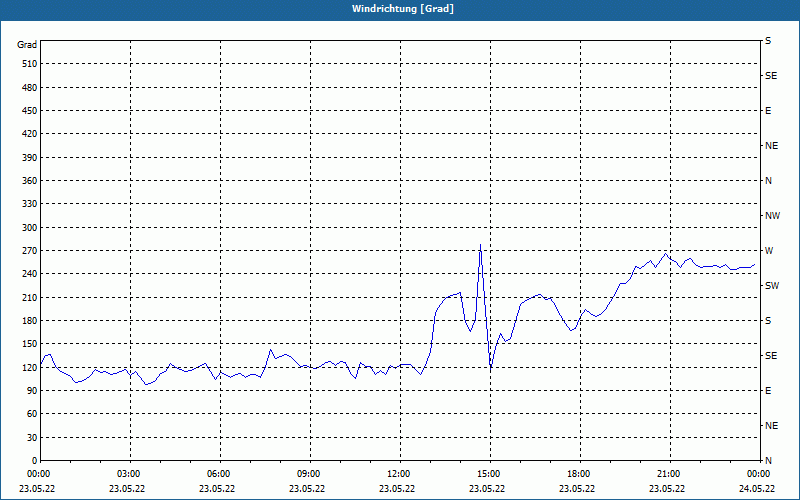Click the 240 y-axis tick label
800x500 pixels.
pyautogui.click(x=29, y=274)
